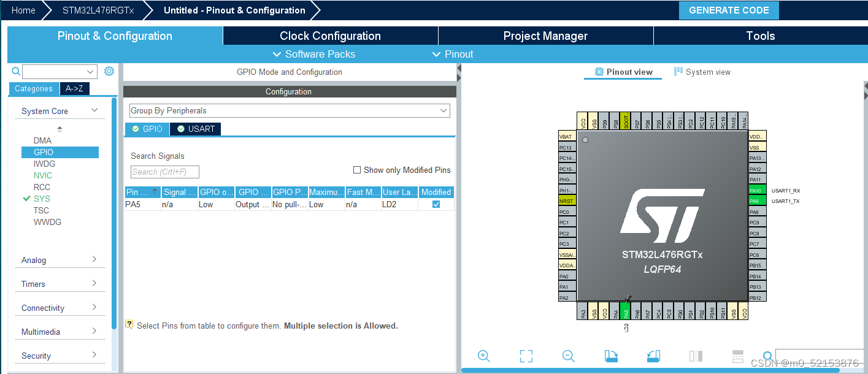Select the PA8 pin on the chip
The height and width of the screenshot is (374, 868).
tap(758, 212)
